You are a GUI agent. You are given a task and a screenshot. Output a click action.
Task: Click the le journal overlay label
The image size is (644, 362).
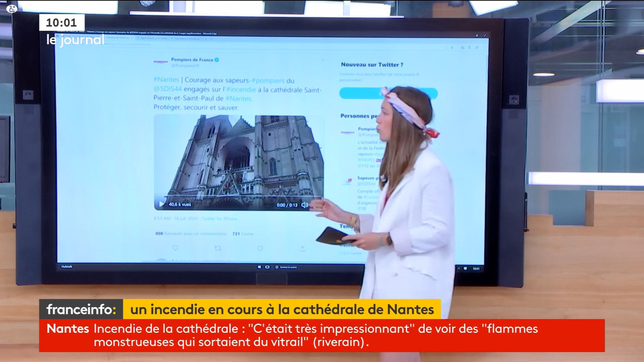tap(75, 40)
